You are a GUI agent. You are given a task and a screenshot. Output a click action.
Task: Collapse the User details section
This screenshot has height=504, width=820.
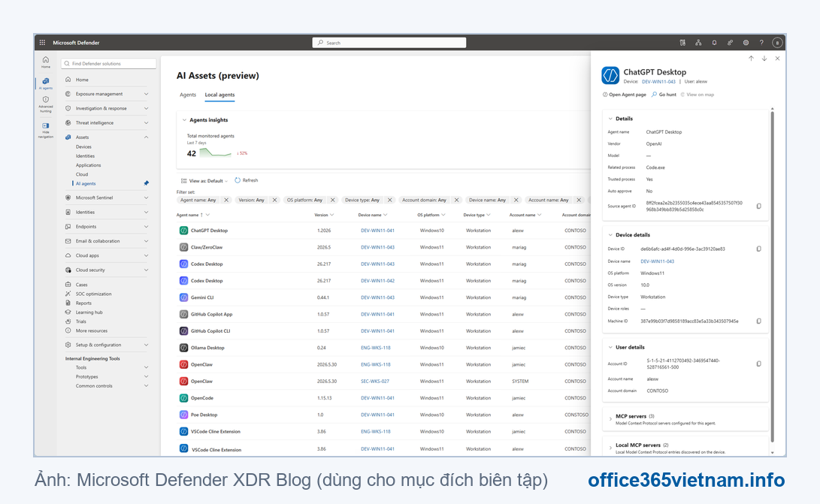[x=610, y=347]
